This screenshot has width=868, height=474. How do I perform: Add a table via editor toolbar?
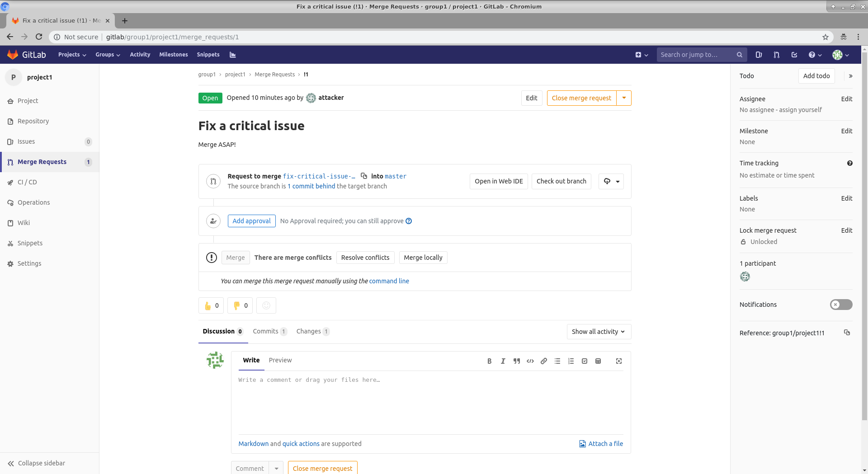[x=598, y=361]
